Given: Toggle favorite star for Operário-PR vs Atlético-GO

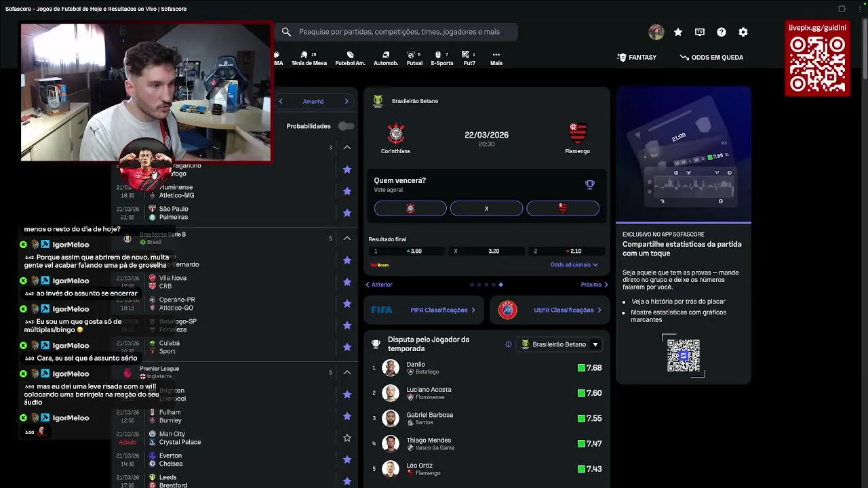Looking at the screenshot, I should click(x=347, y=304).
